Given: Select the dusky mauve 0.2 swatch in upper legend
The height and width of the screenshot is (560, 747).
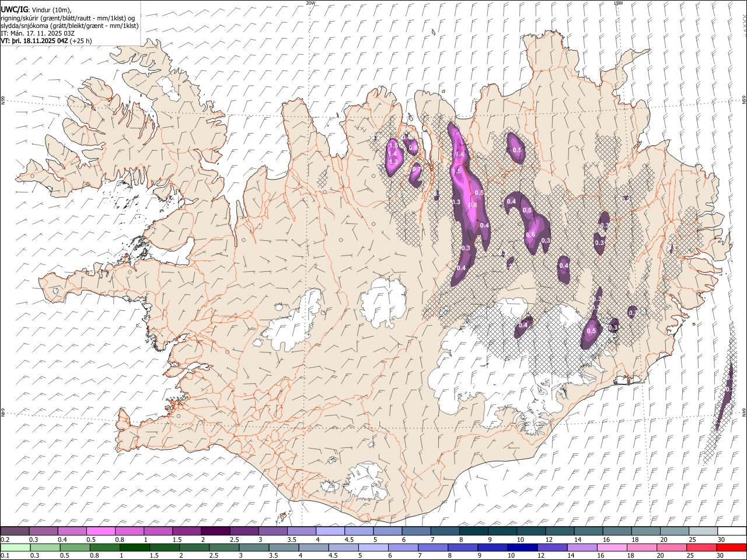Looking at the screenshot, I should [15, 531].
